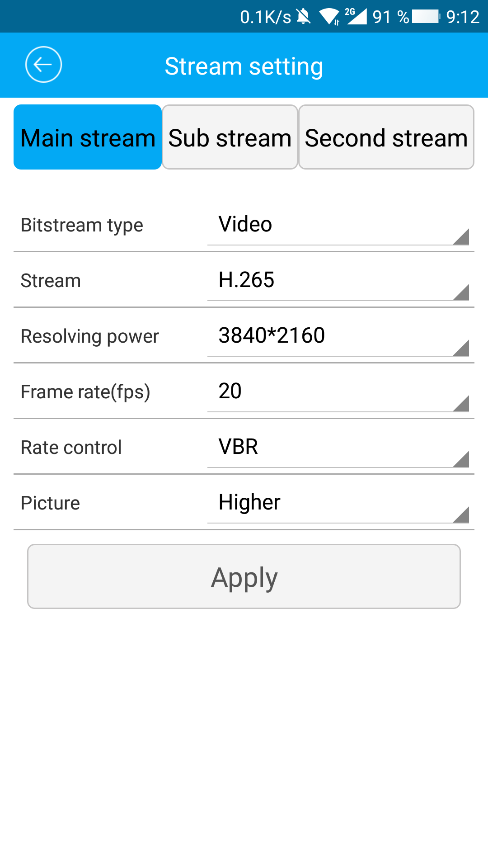This screenshot has height=868, width=488.
Task: Tap the Picture quality dropdown arrow
Action: (x=461, y=514)
